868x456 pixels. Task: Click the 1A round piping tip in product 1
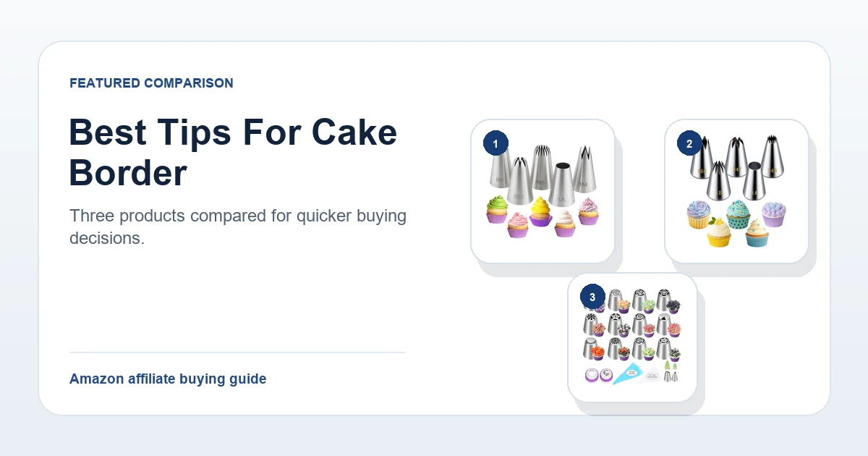pyautogui.click(x=562, y=185)
